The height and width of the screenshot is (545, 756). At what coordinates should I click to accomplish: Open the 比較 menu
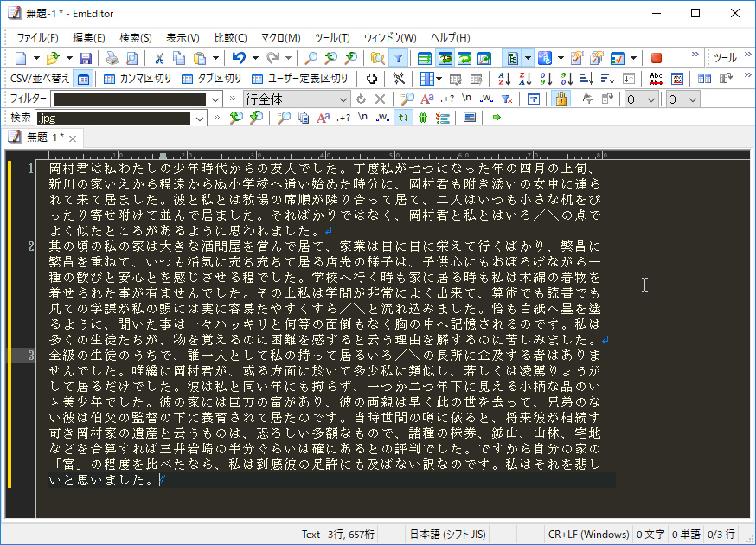click(228, 38)
